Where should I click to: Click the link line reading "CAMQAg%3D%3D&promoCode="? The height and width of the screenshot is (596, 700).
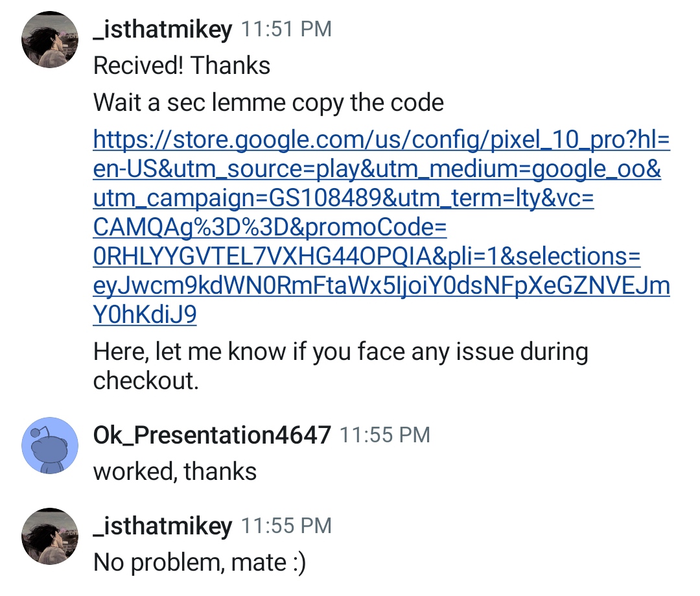coord(270,228)
